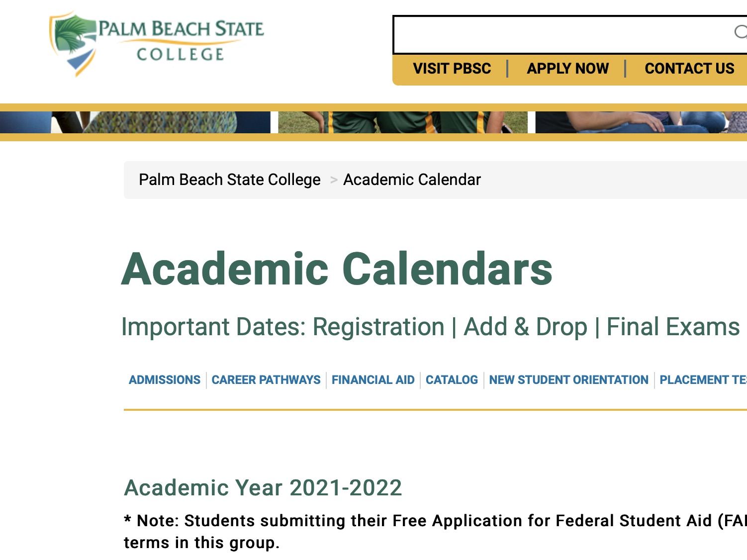This screenshot has width=747, height=560.
Task: Go to Palm Beach State College breadcrumb
Action: [230, 180]
